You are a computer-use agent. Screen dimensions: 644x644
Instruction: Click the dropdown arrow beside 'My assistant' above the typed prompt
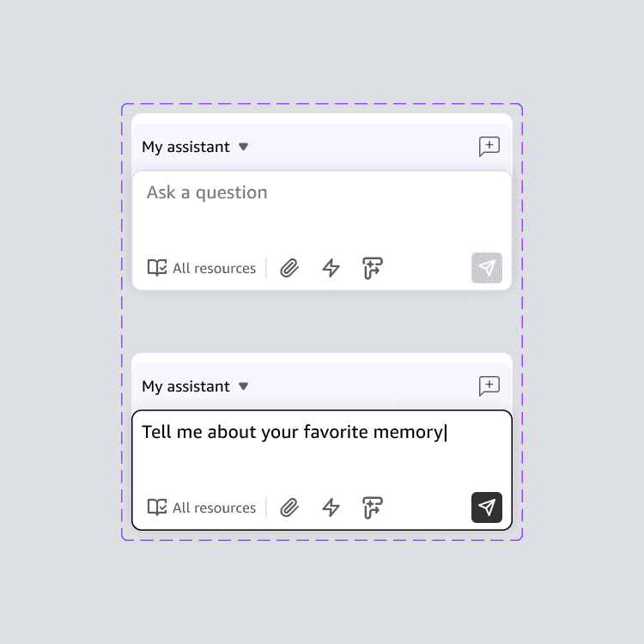tap(244, 386)
